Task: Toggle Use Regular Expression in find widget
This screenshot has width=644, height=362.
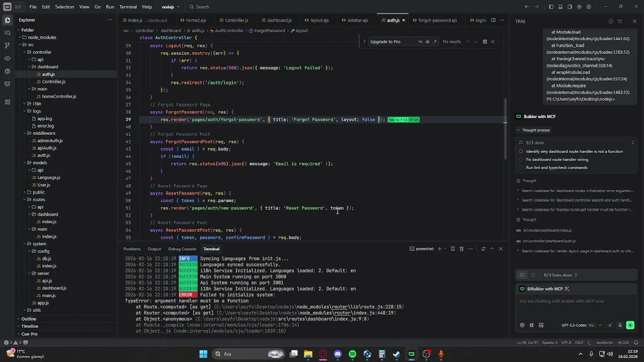Action: coord(435,42)
